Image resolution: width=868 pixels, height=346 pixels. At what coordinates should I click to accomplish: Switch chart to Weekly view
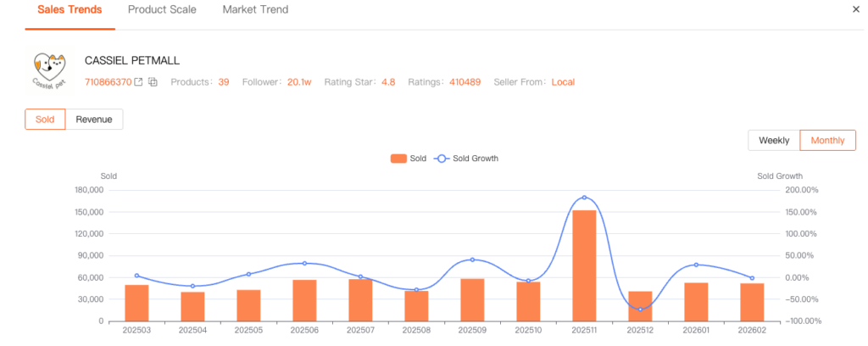point(774,141)
